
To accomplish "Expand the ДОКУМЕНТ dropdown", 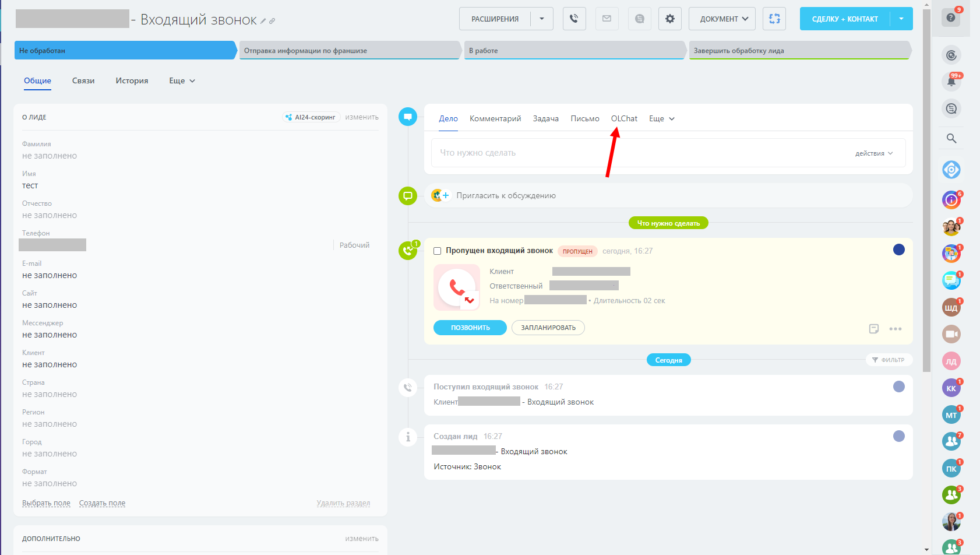I will pyautogui.click(x=722, y=19).
